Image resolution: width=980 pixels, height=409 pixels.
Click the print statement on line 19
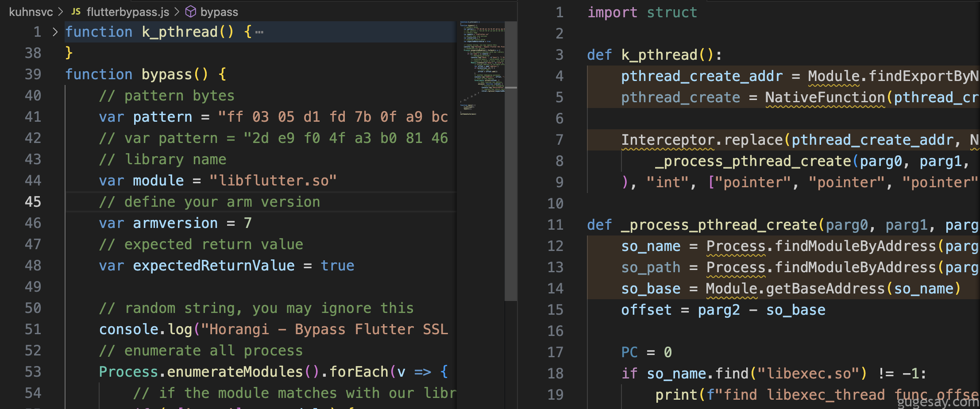tap(817, 395)
